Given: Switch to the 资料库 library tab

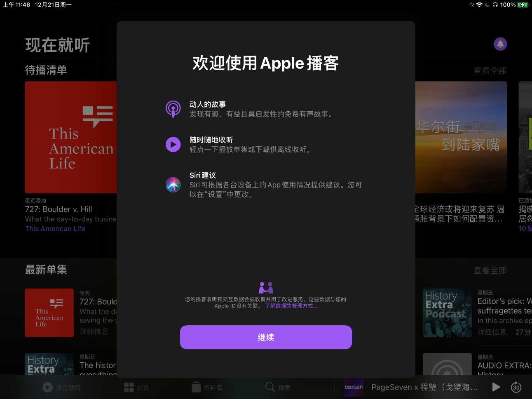Looking at the screenshot, I should click(207, 387).
